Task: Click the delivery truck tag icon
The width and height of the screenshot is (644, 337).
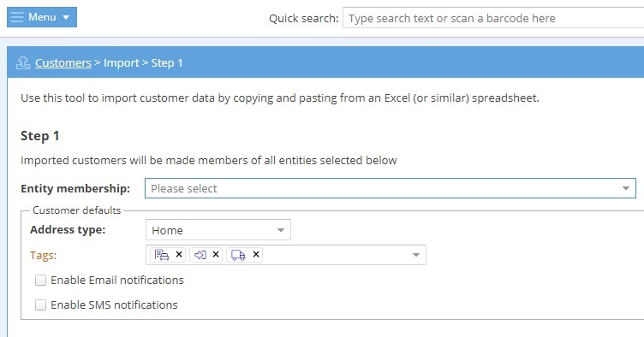Action: (x=238, y=255)
